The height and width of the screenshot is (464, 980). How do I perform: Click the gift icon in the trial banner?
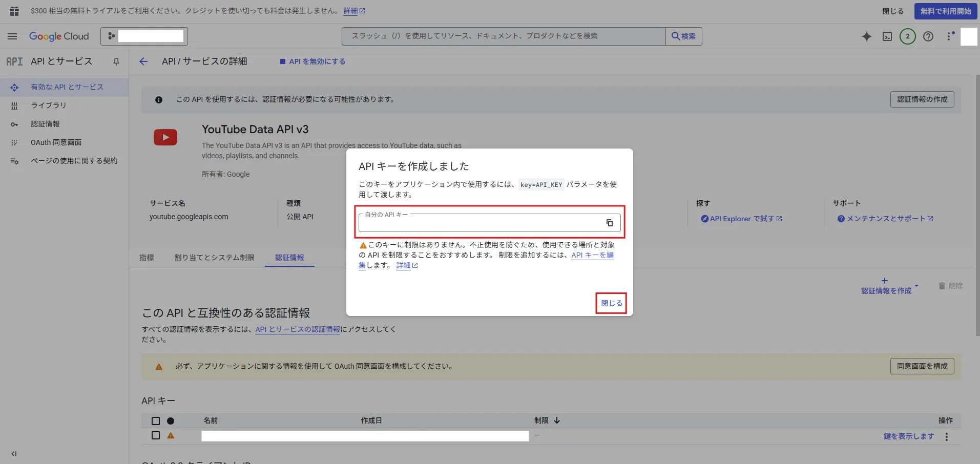14,11
